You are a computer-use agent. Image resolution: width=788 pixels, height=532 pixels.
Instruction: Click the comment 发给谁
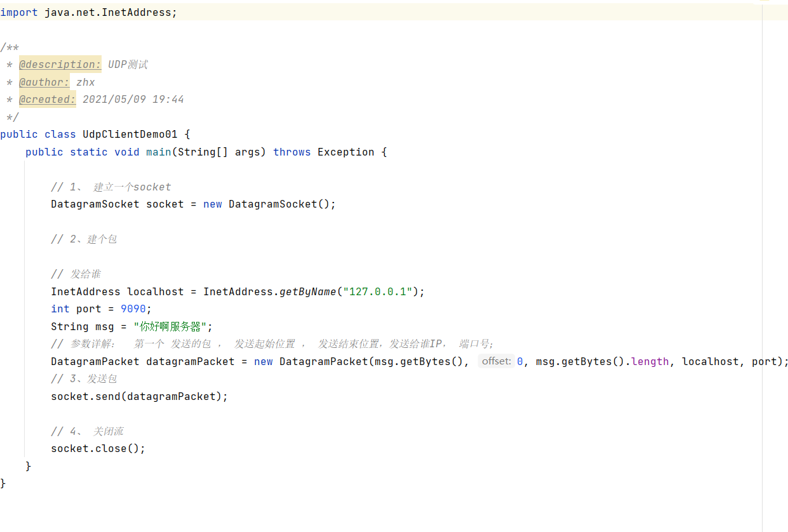[x=76, y=274]
